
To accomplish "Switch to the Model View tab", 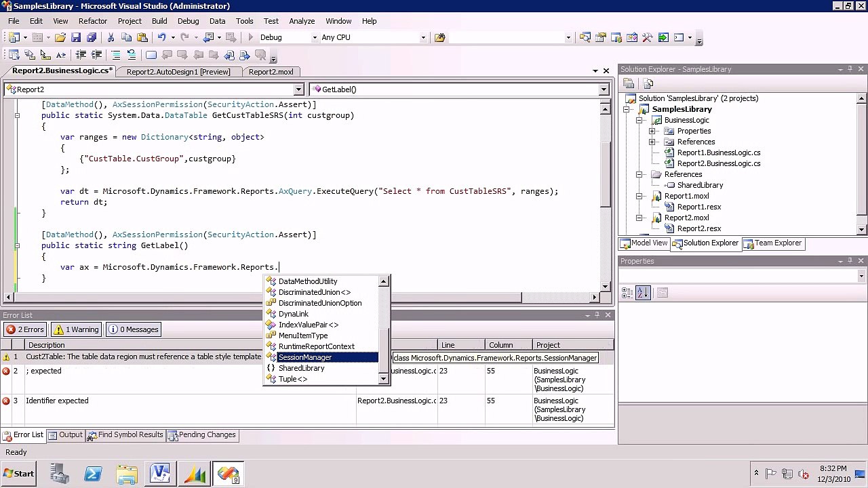I will click(x=644, y=243).
